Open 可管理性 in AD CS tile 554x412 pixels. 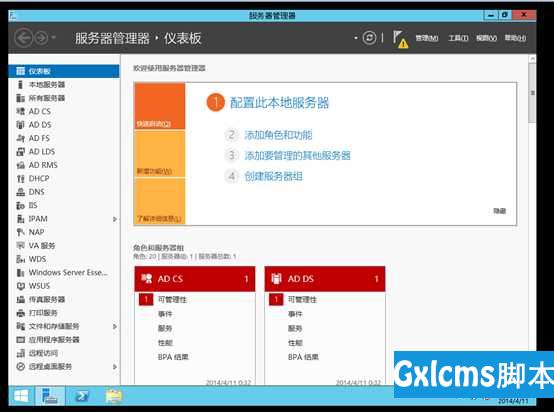(172, 300)
